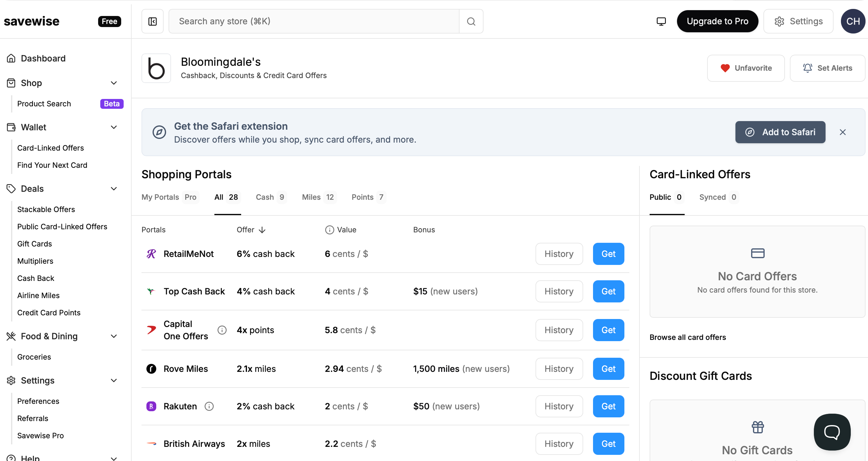Click the Bloomingdale's store logo
This screenshot has height=461, width=868.
(156, 68)
